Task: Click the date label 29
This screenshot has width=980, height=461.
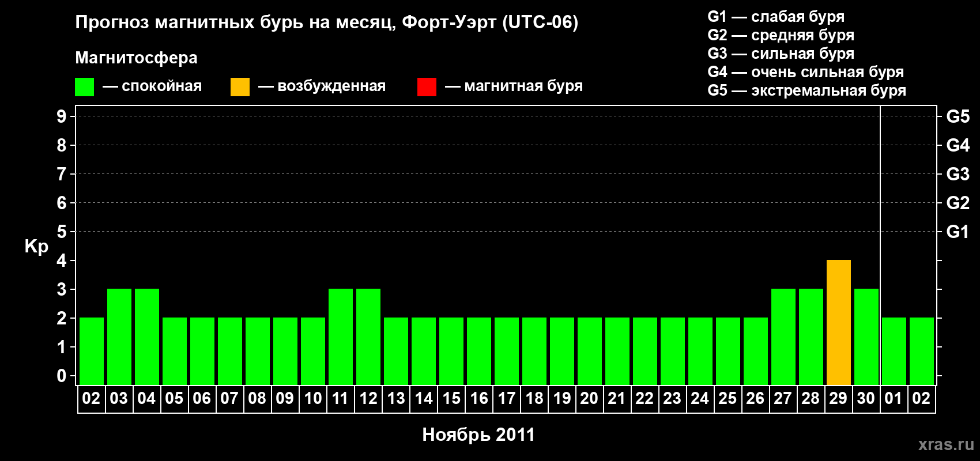Action: coord(838,398)
